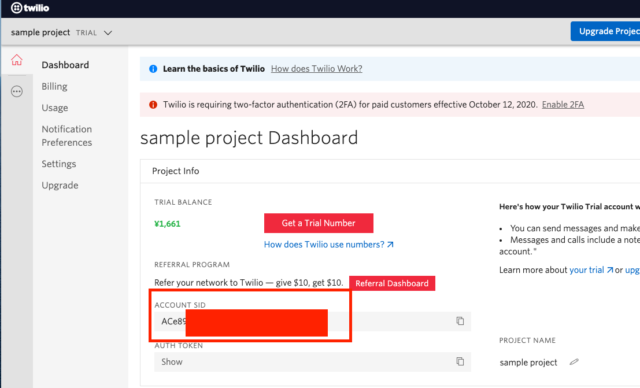
Task: Copy the Auth Token with the copy icon
Action: pyautogui.click(x=460, y=361)
